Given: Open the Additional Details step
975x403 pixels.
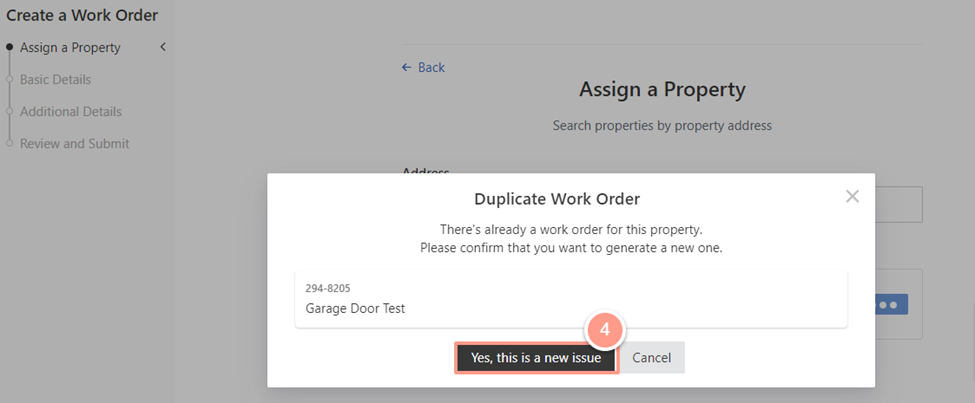Looking at the screenshot, I should coord(71,112).
